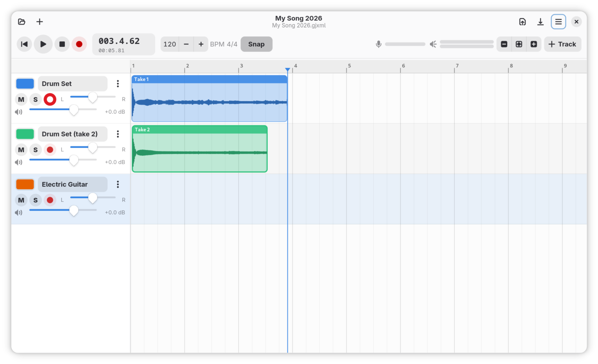Solo the Electric Guitar track
Viewport: 598px width, 364px height.
coord(36,200)
